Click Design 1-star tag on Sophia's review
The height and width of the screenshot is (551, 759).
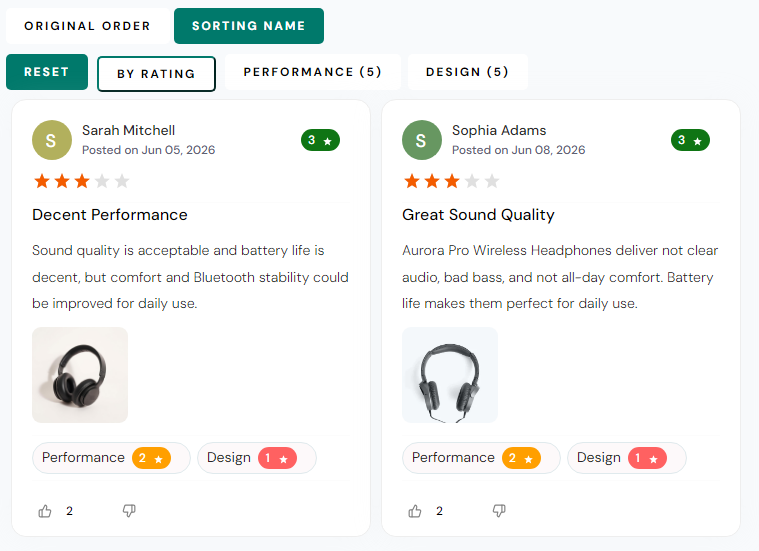[626, 458]
